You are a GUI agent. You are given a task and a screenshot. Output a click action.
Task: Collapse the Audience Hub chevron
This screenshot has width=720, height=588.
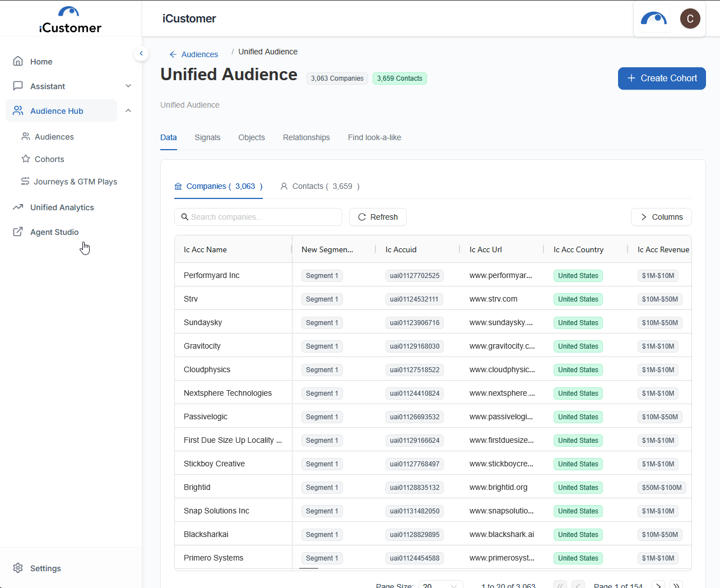128,110
